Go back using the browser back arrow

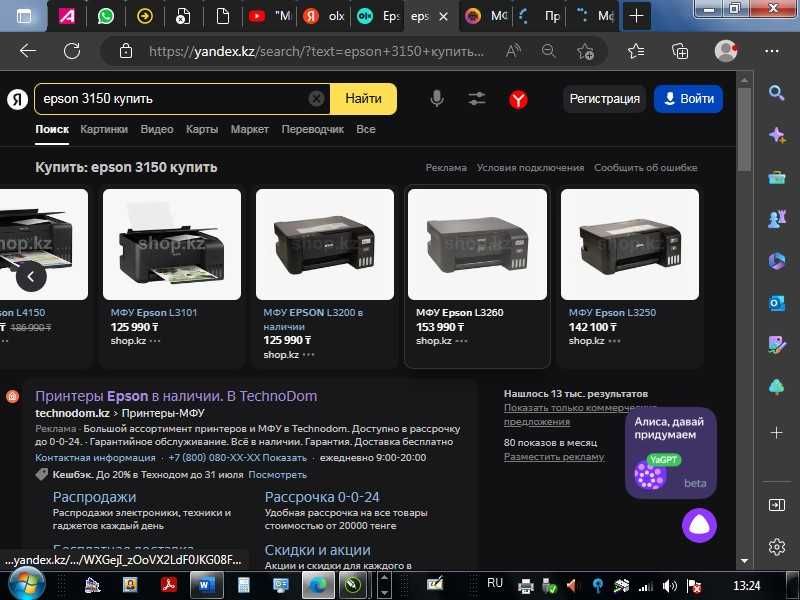coord(28,51)
